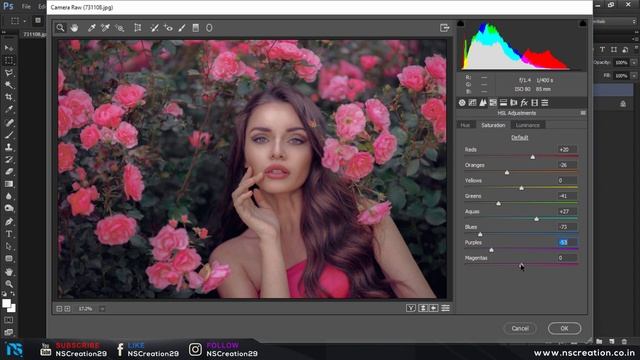Open the HSL Adjustments panel menu
The image size is (640, 360).
(583, 113)
